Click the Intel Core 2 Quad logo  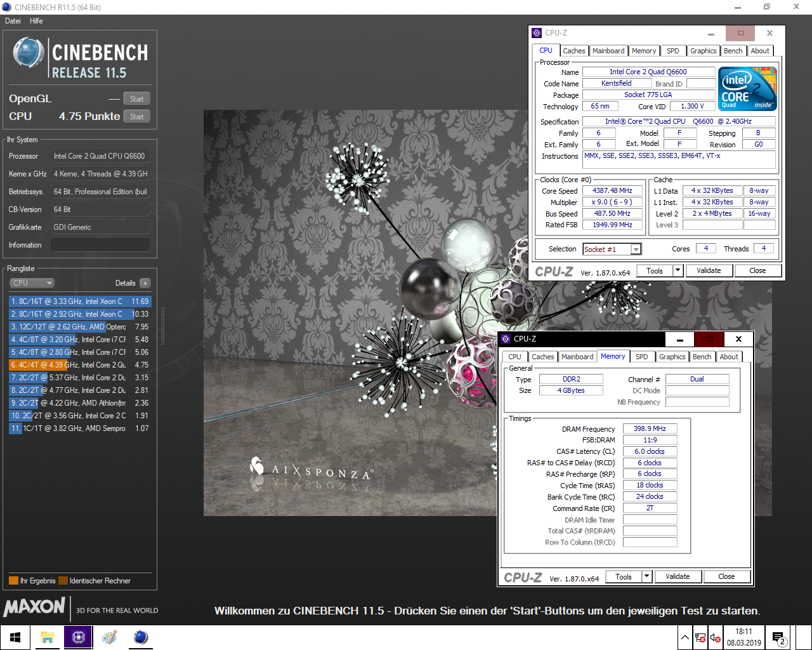pyautogui.click(x=748, y=89)
